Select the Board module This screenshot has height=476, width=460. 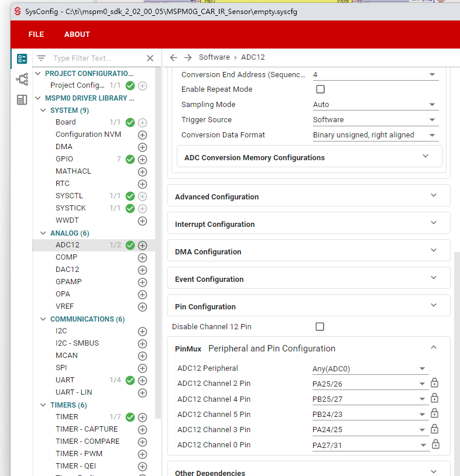(66, 122)
